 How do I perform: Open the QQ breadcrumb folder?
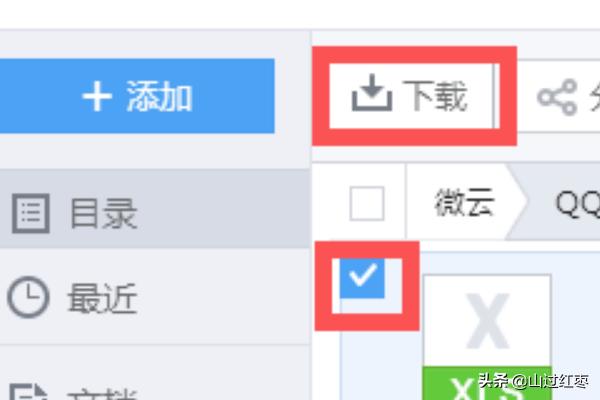click(x=577, y=203)
